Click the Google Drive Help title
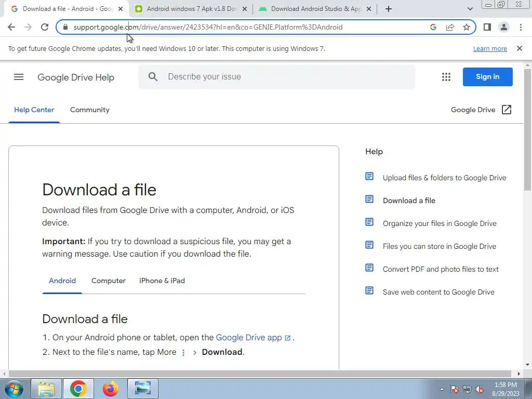Screen dimensions: 532x399 pyautogui.click(x=76, y=77)
